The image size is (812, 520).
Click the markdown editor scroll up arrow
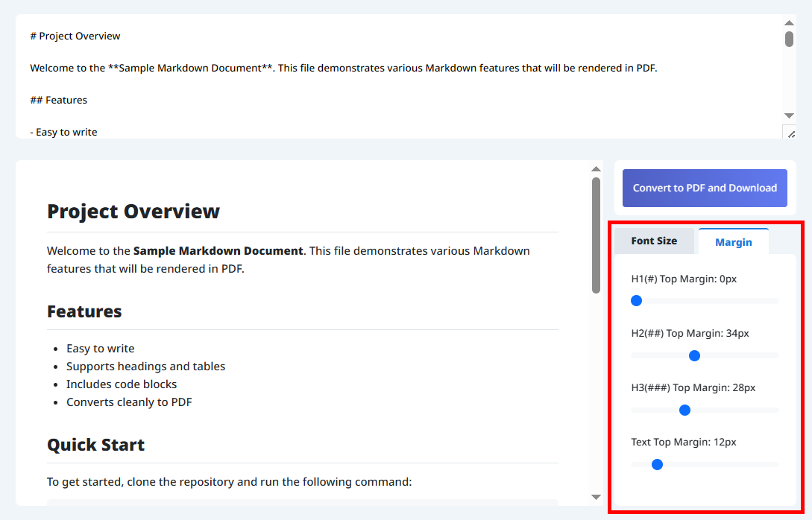(x=789, y=23)
